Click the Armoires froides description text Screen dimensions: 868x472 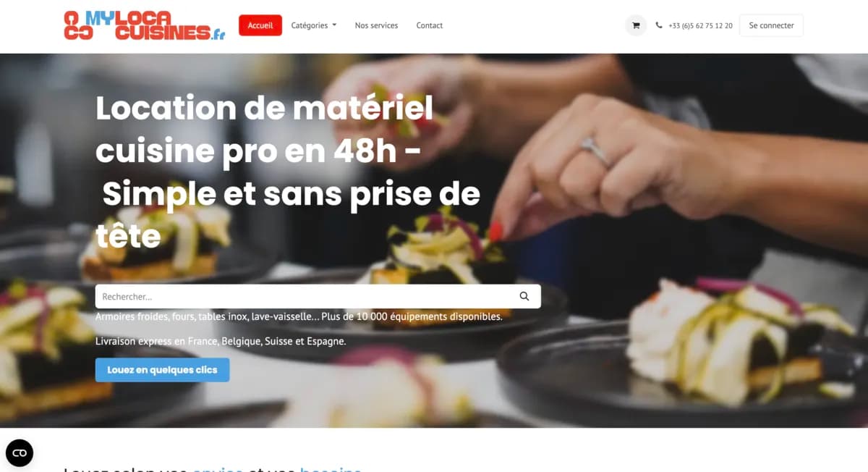click(299, 316)
